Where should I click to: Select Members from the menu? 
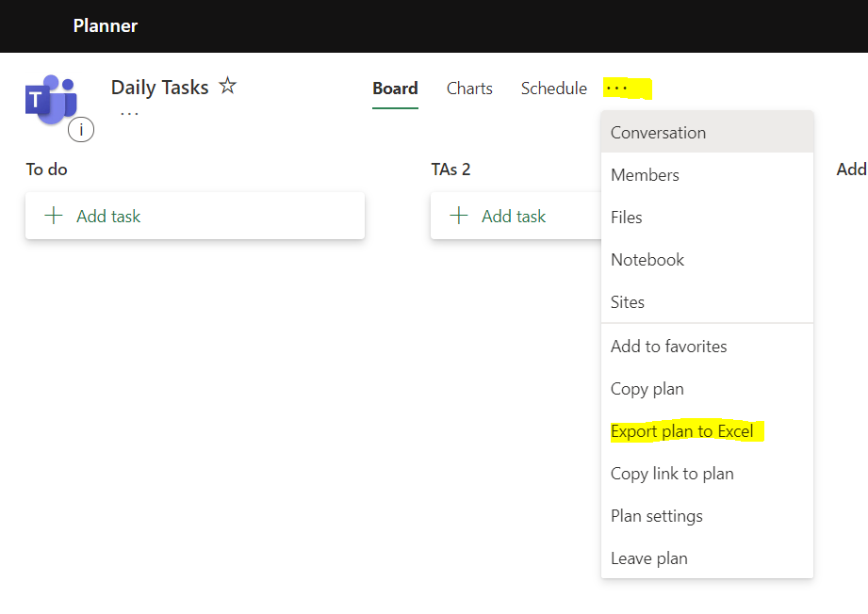707,175
